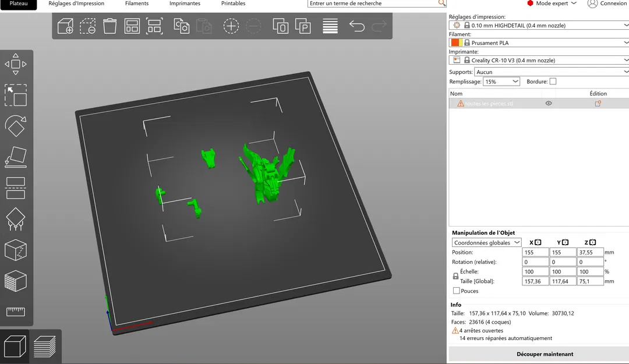The width and height of the screenshot is (629, 364).
Task: Click the Copy icon in top toolbar
Action: (x=181, y=26)
